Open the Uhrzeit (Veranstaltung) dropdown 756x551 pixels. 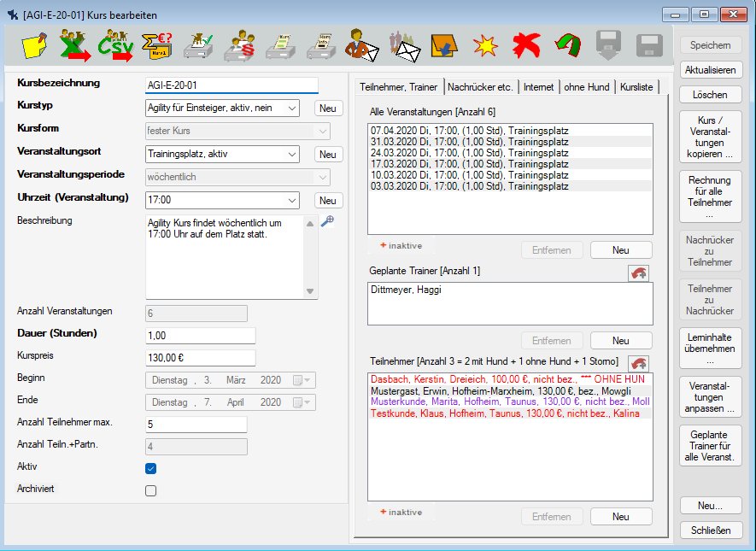point(291,200)
